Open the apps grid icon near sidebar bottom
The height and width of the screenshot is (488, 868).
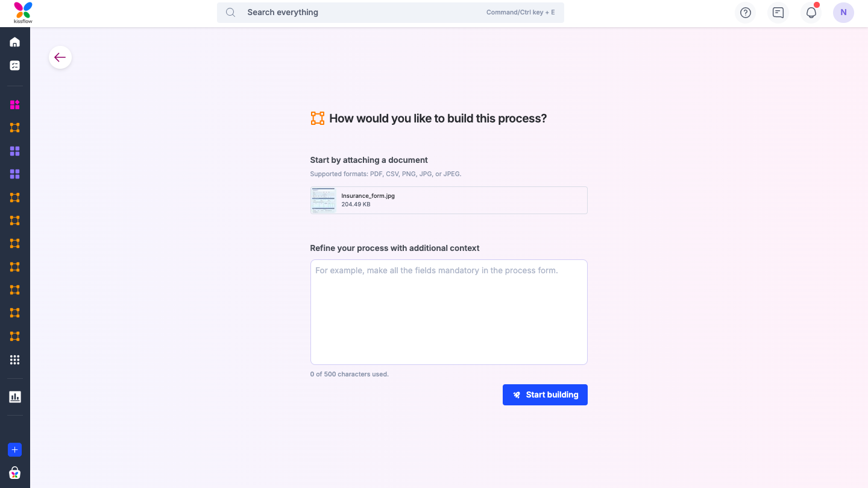pyautogui.click(x=14, y=360)
